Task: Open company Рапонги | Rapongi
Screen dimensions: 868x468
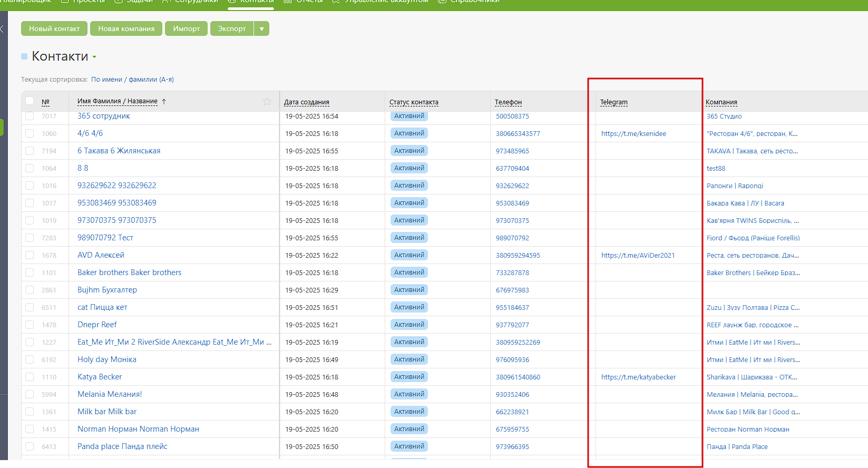Action: click(x=735, y=186)
